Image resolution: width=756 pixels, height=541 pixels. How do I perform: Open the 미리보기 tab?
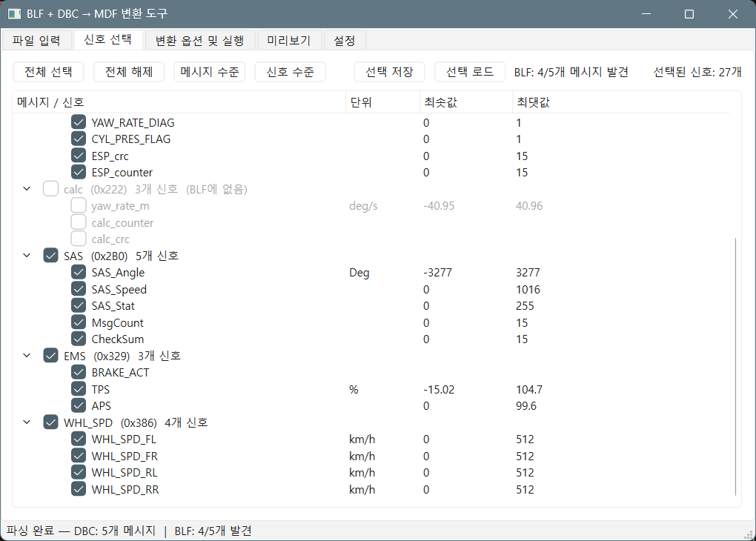click(x=289, y=41)
